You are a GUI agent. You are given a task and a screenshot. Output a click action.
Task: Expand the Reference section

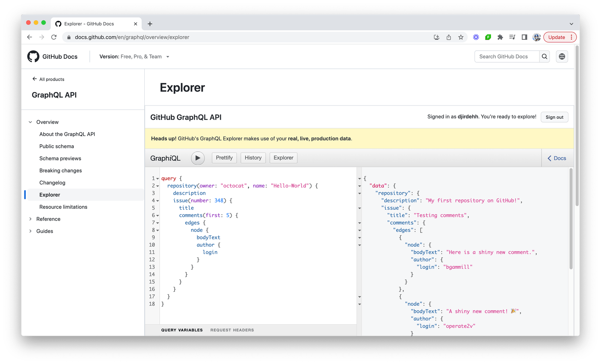(30, 219)
